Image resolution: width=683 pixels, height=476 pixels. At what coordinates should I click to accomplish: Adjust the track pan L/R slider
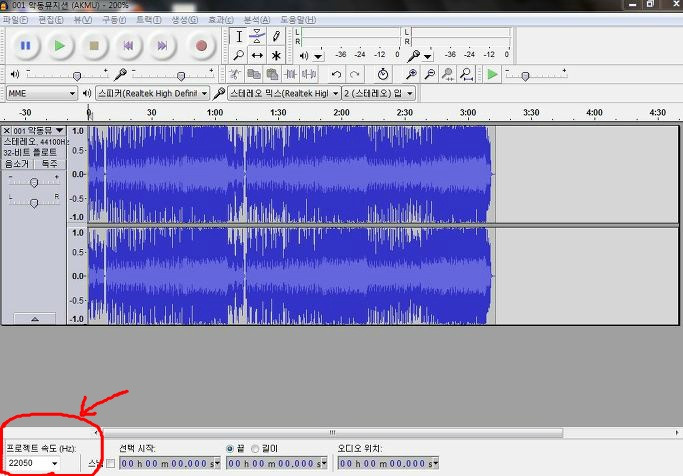click(34, 202)
